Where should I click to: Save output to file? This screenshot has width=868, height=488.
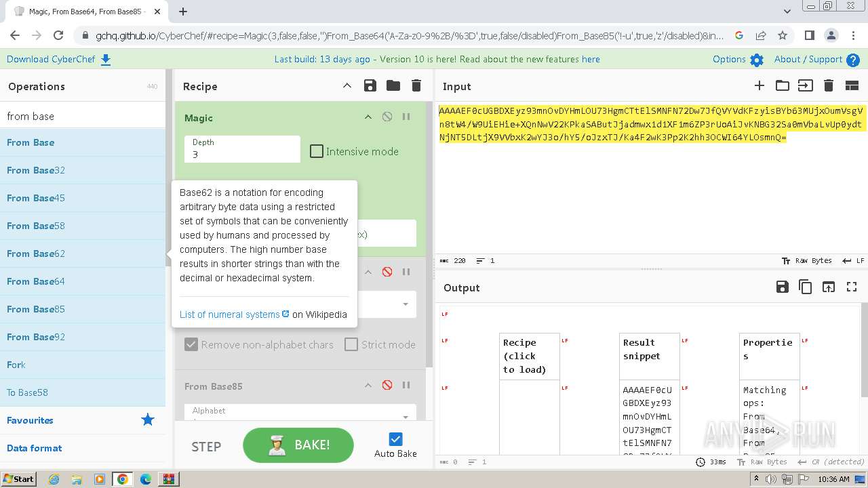tap(783, 287)
